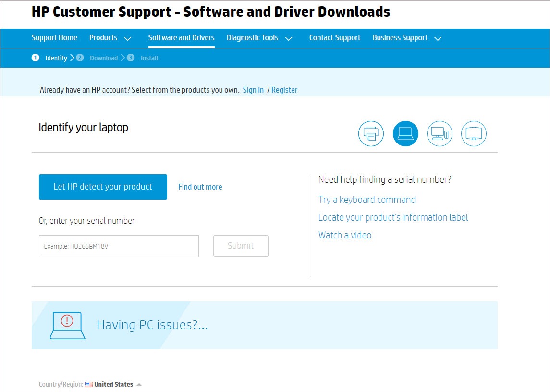The image size is (550, 392).
Task: Focus the serial number input field
Action: (x=119, y=246)
